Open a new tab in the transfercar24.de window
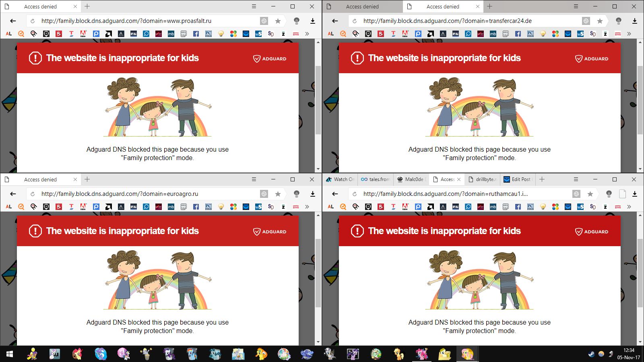 489,6
